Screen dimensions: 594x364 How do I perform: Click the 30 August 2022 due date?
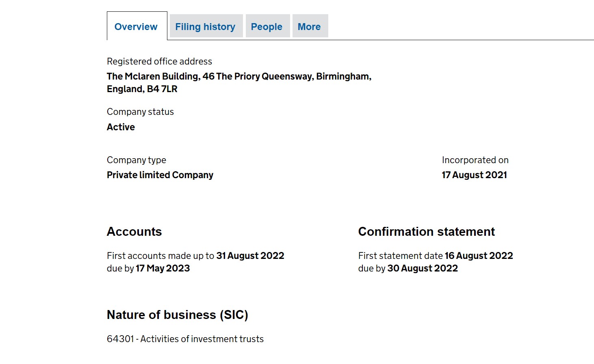tap(423, 268)
